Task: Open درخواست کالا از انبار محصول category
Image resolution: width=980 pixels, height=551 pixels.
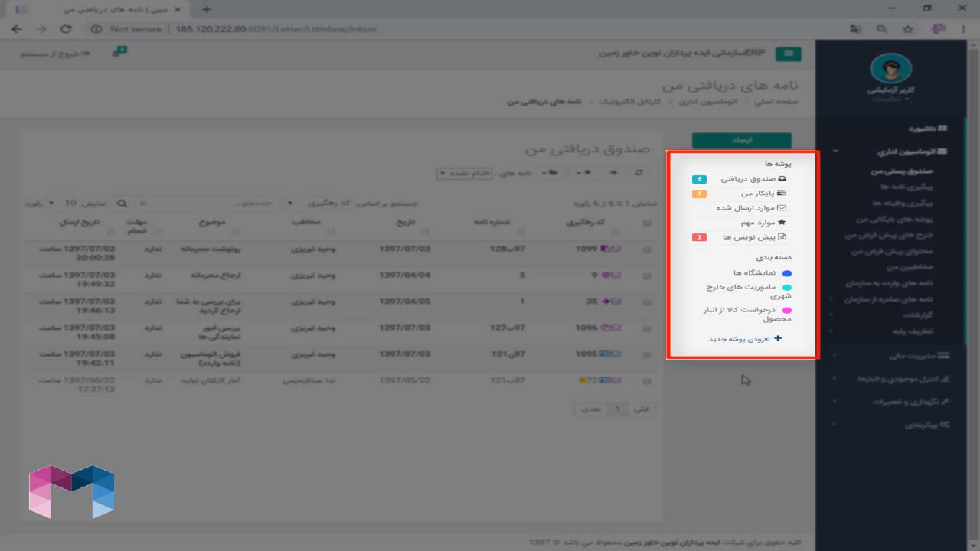Action: point(749,315)
